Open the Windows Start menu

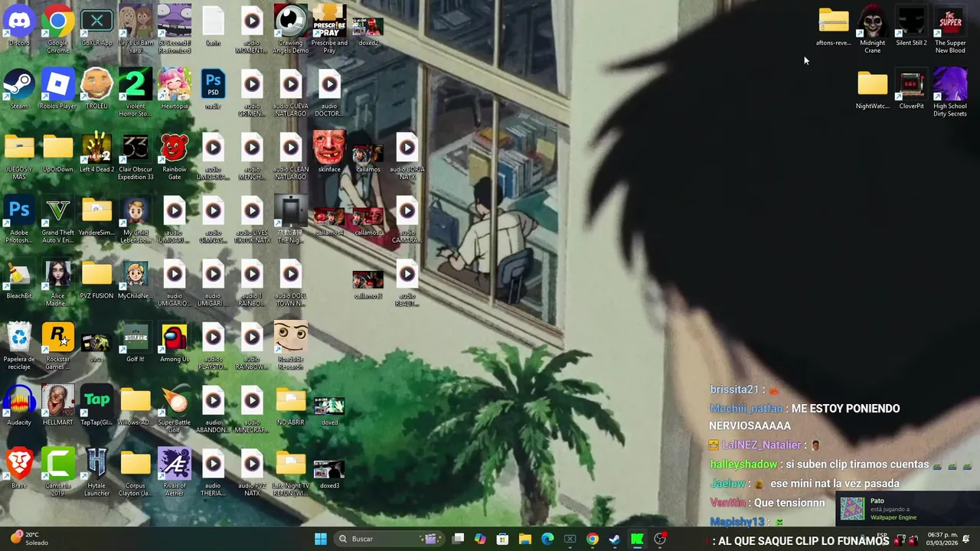321,539
